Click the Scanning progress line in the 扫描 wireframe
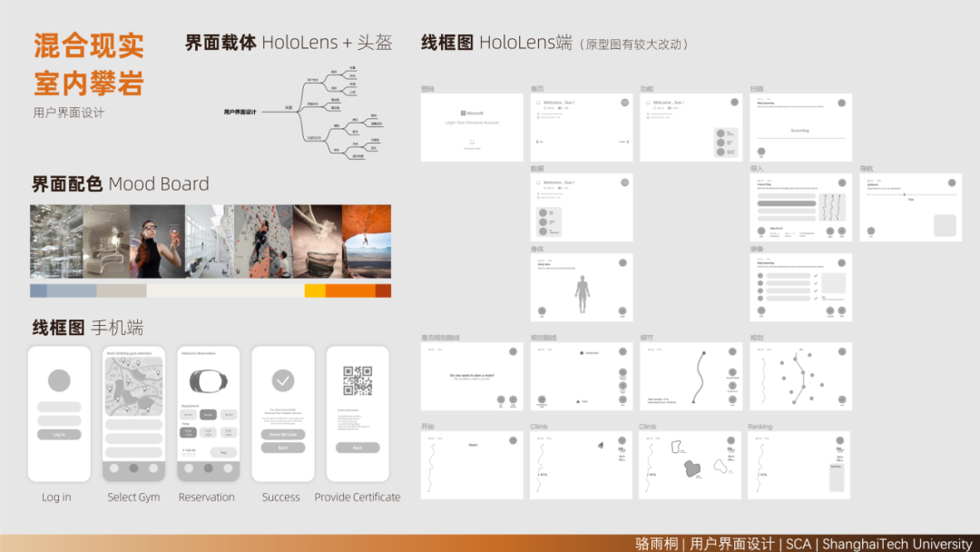The width and height of the screenshot is (980, 552). (800, 137)
